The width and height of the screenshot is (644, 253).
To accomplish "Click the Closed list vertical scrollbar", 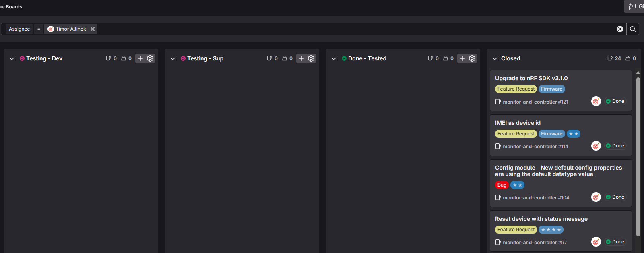I will (638, 156).
